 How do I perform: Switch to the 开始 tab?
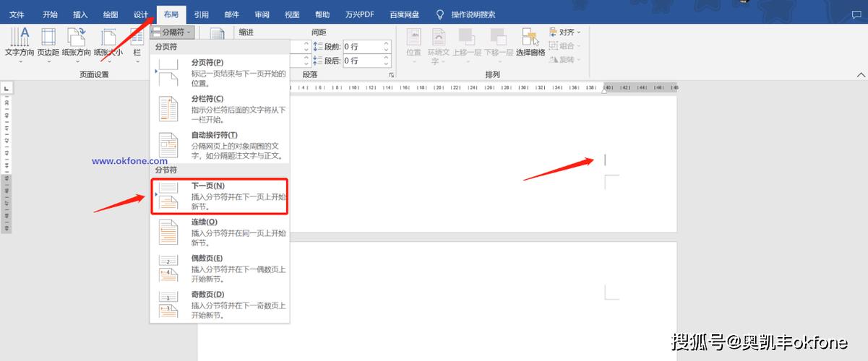50,14
